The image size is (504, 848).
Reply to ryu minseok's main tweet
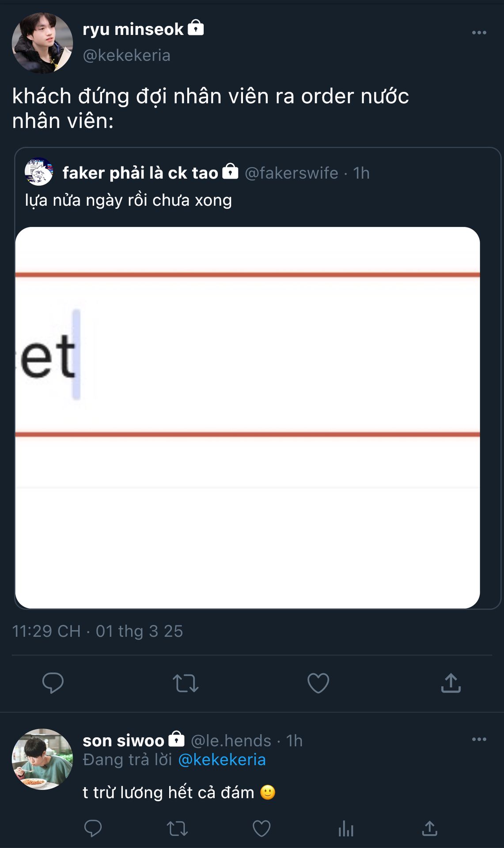[x=53, y=683]
